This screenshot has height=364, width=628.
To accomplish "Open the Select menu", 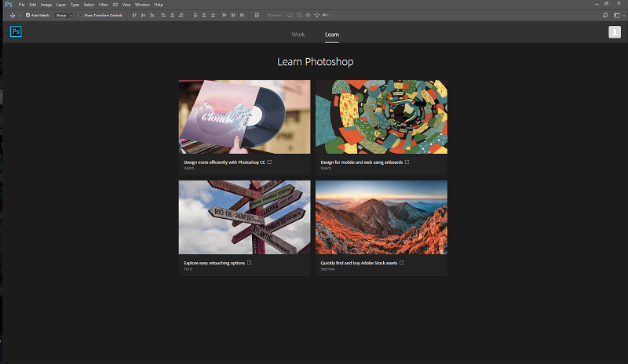I will pos(89,5).
